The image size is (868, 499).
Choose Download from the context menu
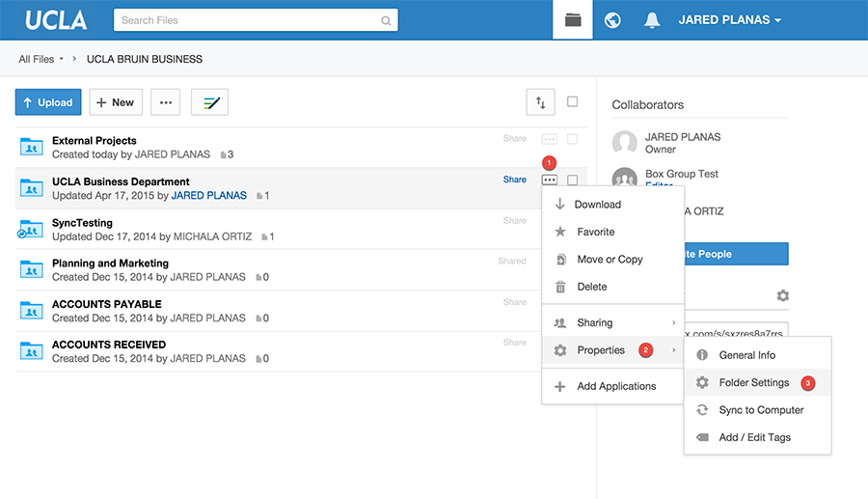point(613,205)
